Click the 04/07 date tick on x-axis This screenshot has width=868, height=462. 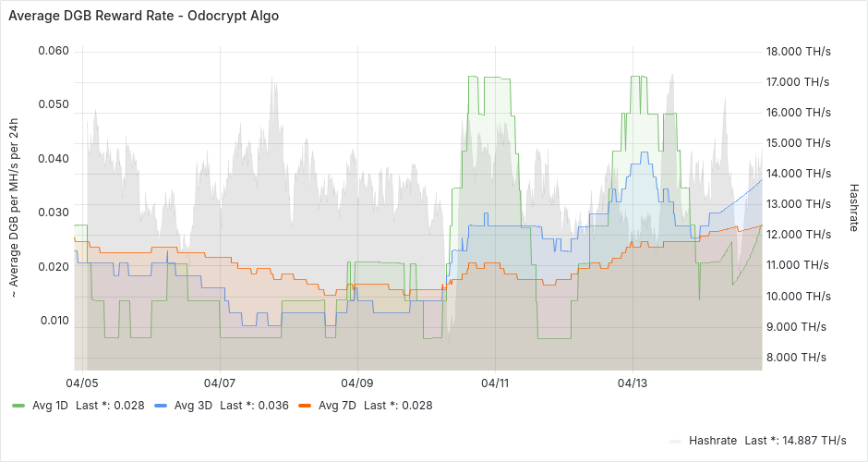(x=219, y=382)
